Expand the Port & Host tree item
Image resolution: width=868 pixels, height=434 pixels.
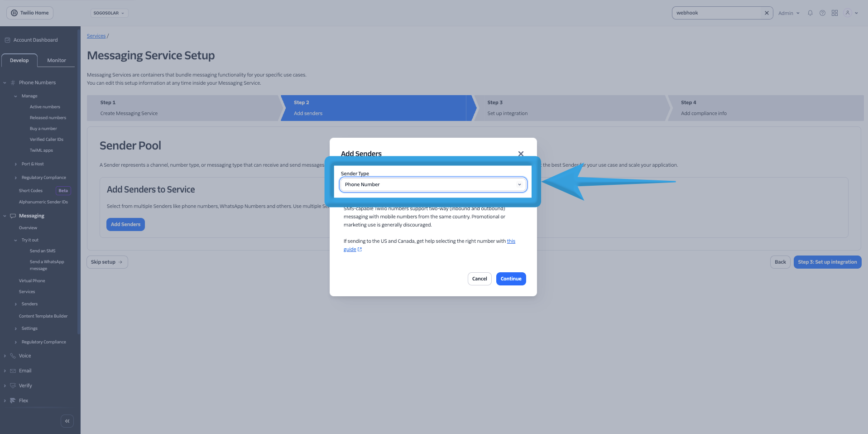[x=32, y=164]
